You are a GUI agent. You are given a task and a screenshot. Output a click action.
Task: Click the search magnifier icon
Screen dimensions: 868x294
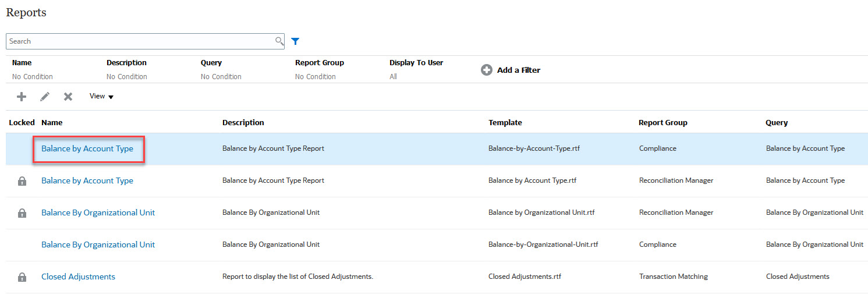tap(279, 41)
